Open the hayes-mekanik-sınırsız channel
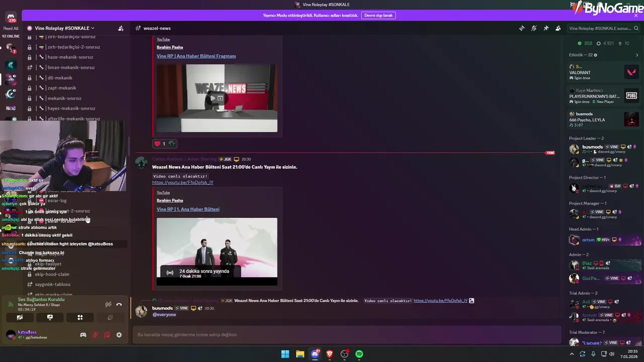 71,109
